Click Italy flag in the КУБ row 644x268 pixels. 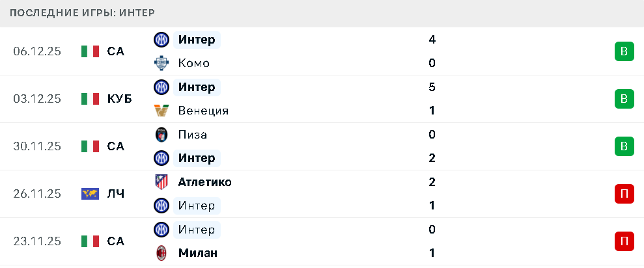[90, 99]
